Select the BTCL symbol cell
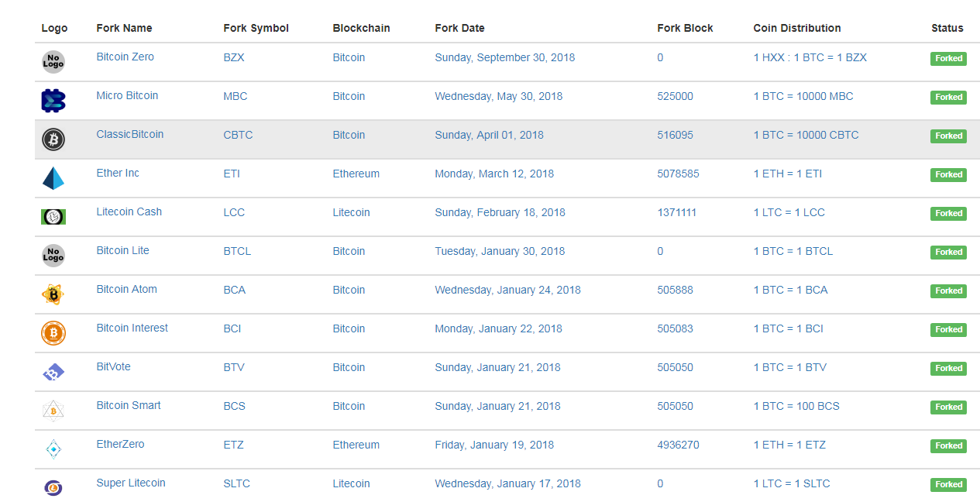The image size is (980, 502). [x=237, y=251]
